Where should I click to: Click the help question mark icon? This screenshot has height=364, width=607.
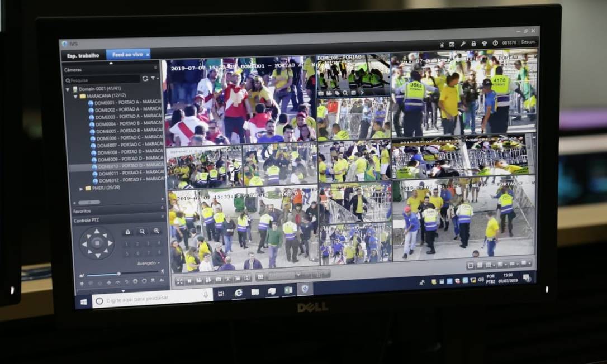(495, 43)
